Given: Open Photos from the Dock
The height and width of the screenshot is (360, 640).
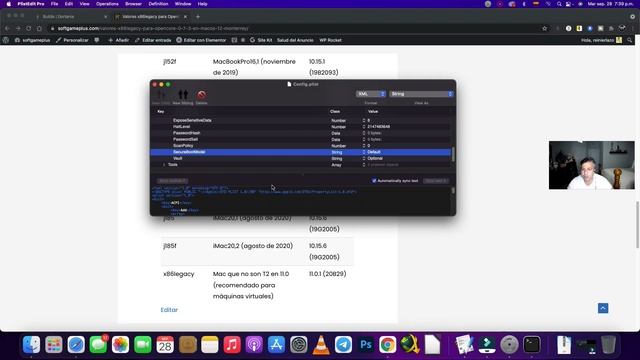Looking at the screenshot, I should click(x=120, y=345).
